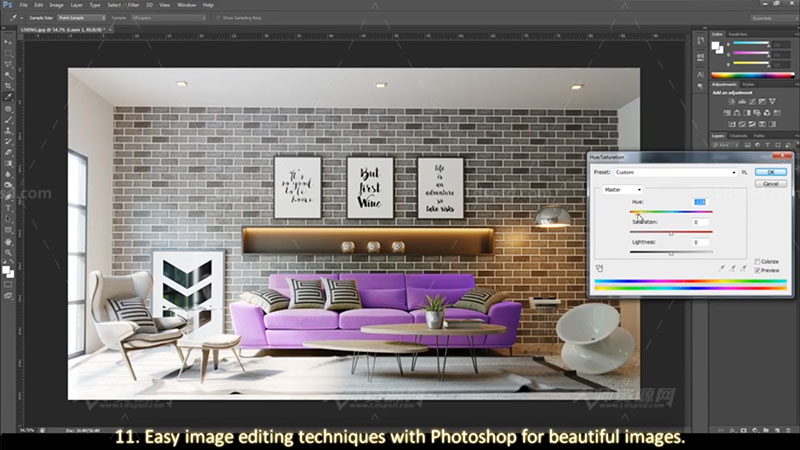
Task: Open the Image menu
Action: pos(56,5)
